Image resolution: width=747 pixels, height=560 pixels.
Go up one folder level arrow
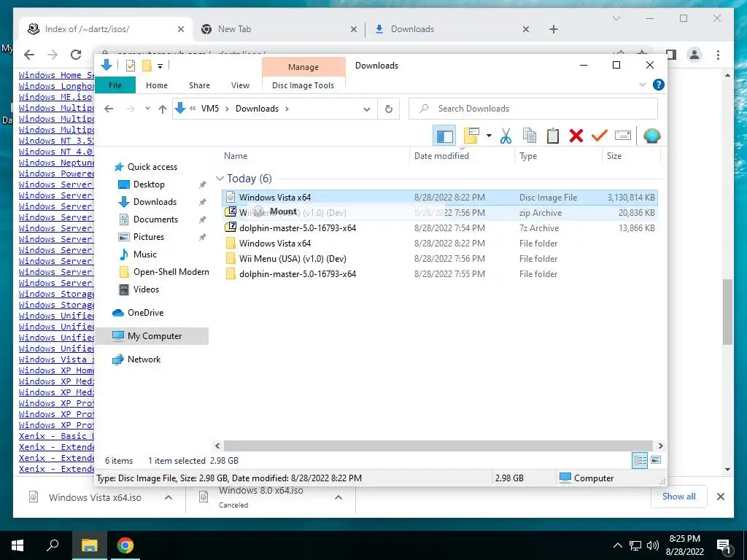pos(163,109)
